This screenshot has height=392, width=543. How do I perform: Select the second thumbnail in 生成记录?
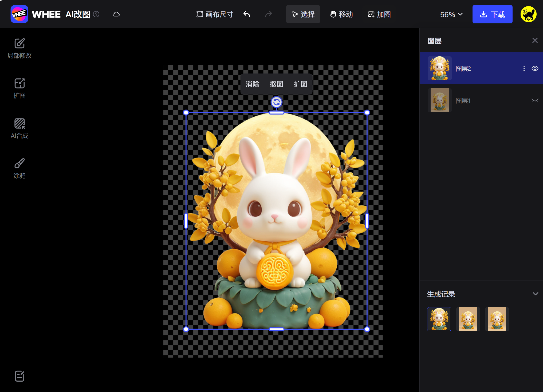(468, 319)
